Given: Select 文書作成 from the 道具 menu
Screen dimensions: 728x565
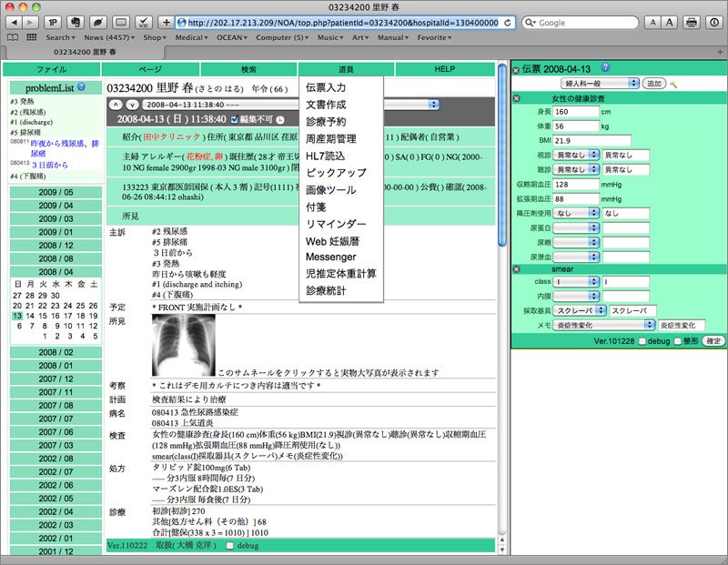Looking at the screenshot, I should (x=326, y=105).
